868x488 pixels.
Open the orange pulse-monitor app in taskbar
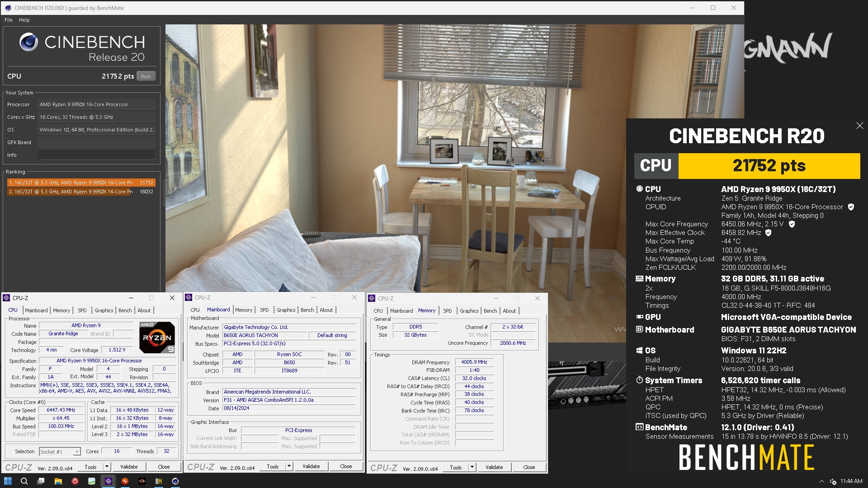[125, 481]
